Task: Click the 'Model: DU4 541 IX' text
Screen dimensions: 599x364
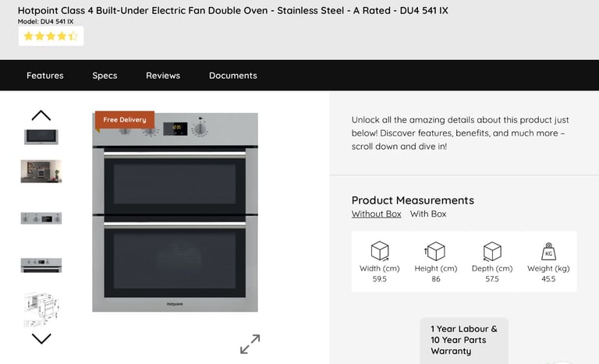Action: point(45,22)
